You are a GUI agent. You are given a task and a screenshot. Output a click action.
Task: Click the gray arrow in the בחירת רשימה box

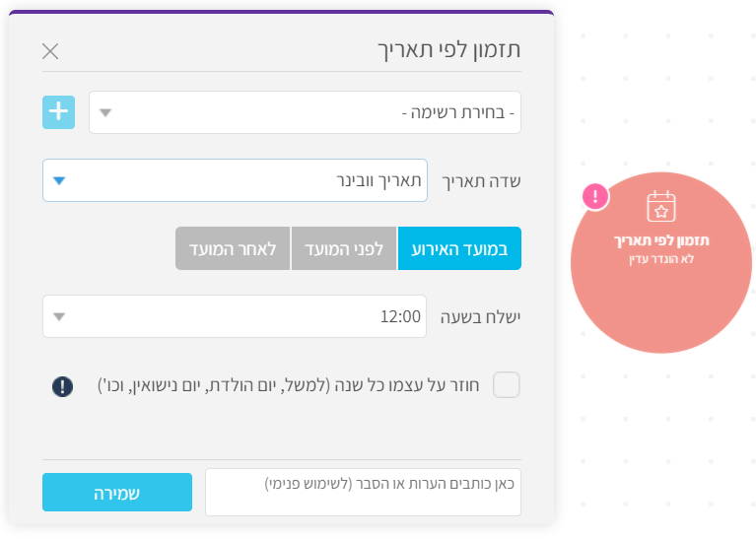click(x=105, y=112)
